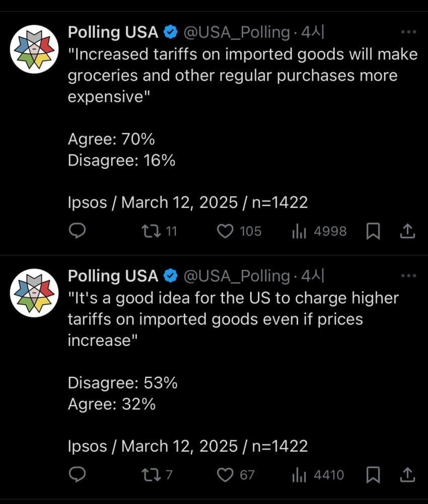
Task: Open the first tweet's 4시 timestamp
Action: point(312,33)
